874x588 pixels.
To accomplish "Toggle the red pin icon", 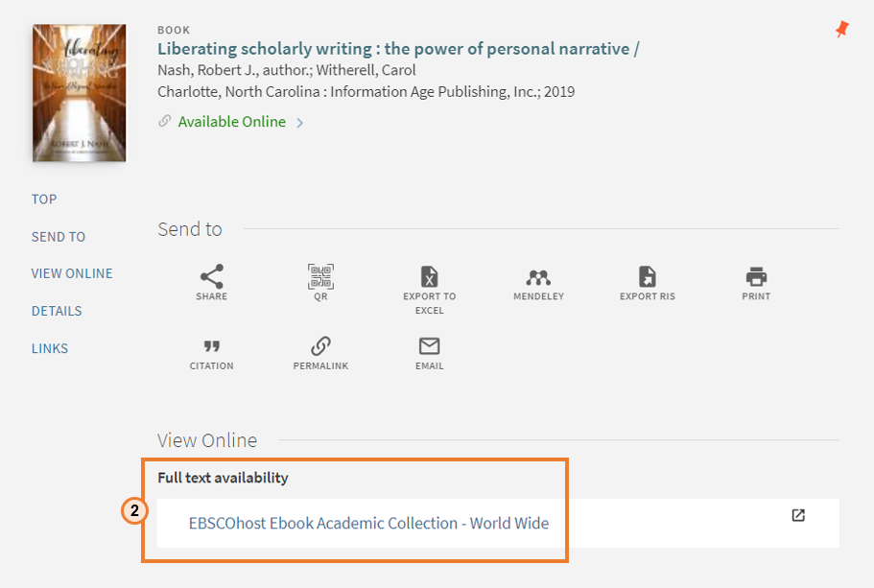I will click(x=841, y=29).
